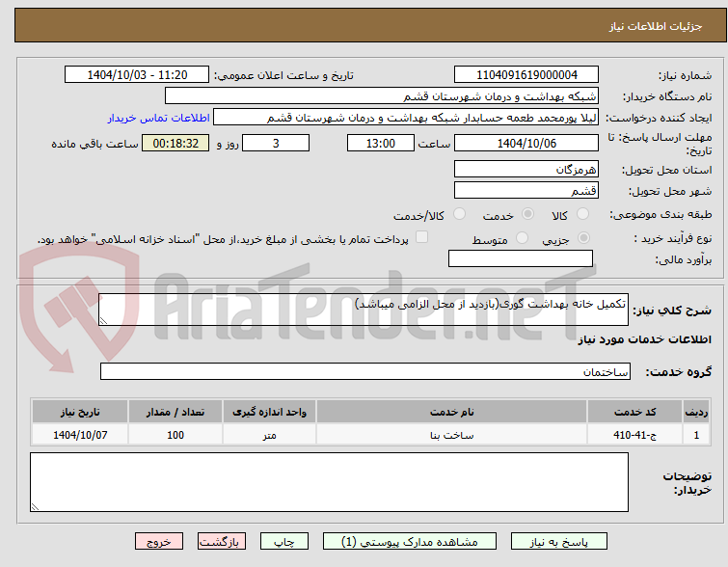Click the empty برآورد مالی field

tap(521, 258)
